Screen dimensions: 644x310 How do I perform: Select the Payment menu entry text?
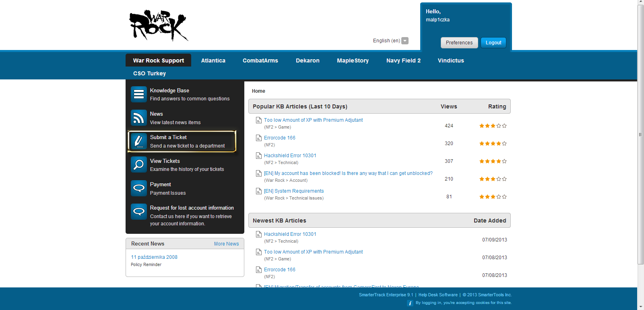(161, 185)
